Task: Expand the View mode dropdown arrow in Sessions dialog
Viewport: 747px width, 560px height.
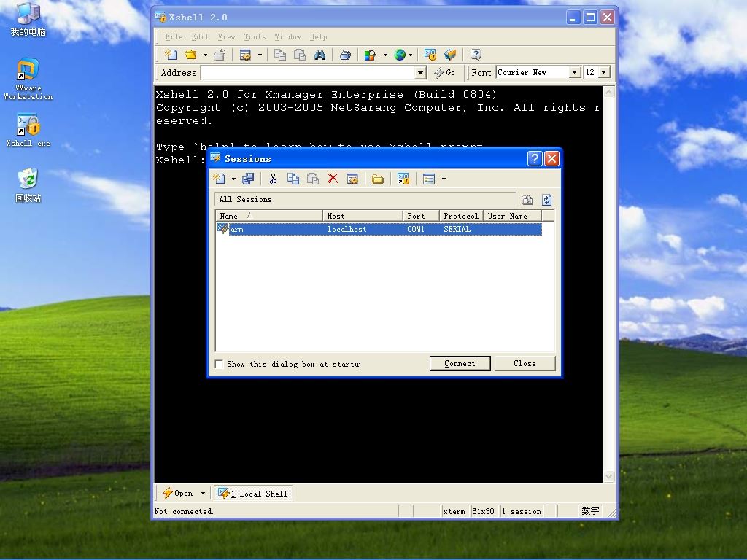Action: click(444, 179)
